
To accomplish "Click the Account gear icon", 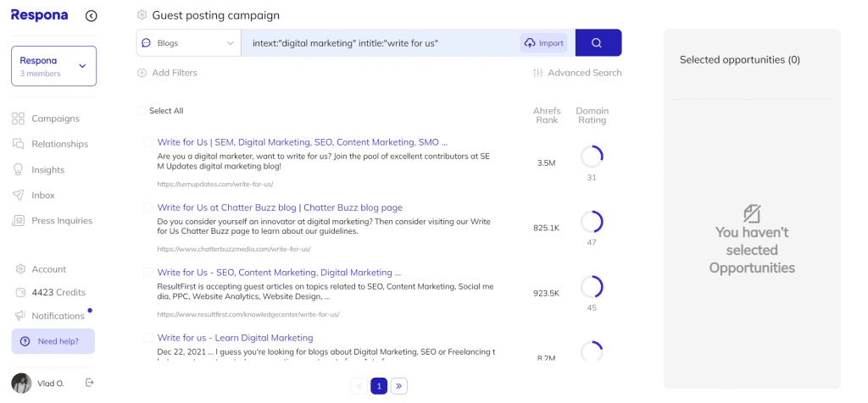I will pyautogui.click(x=20, y=269).
